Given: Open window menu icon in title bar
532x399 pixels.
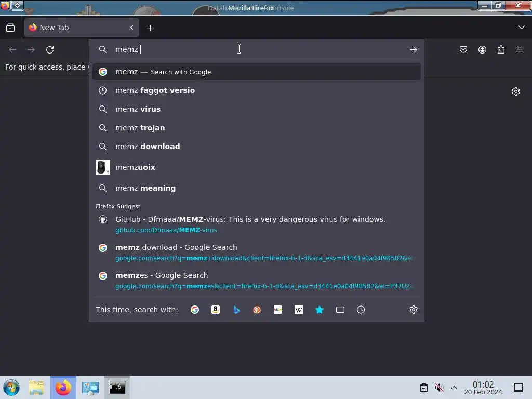Looking at the screenshot, I should (x=5, y=5).
